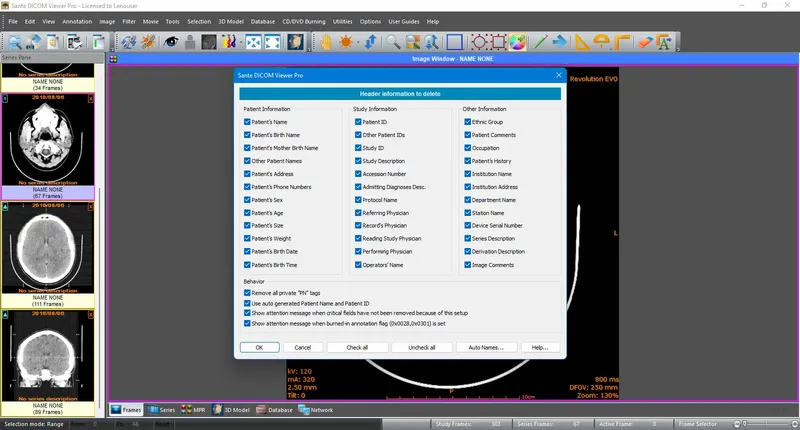Viewport: 800px width, 430px height.
Task: Open the CD/DVD Burning menu
Action: 304,21
